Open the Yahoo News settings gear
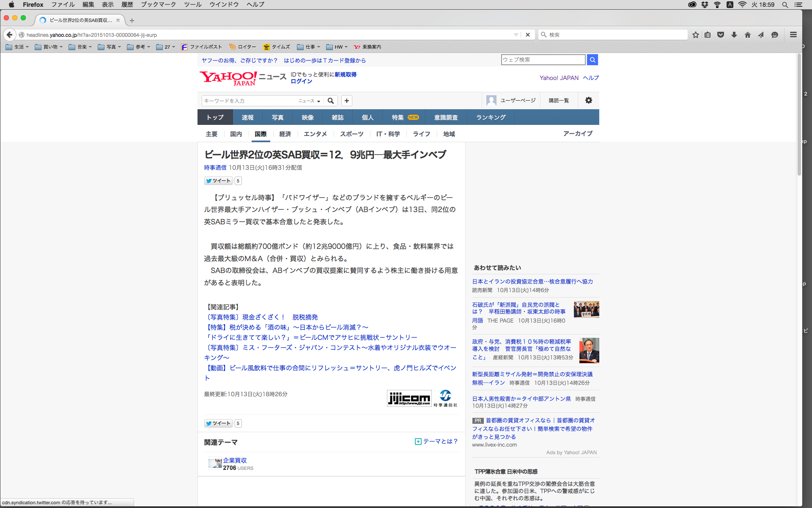 (x=589, y=100)
